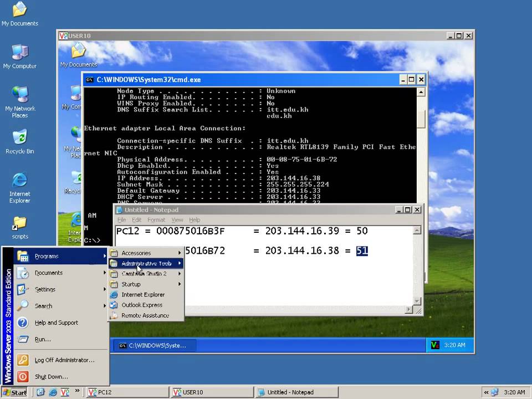
Task: Click cmd.exe button in remote taskbar
Action: coord(154,345)
